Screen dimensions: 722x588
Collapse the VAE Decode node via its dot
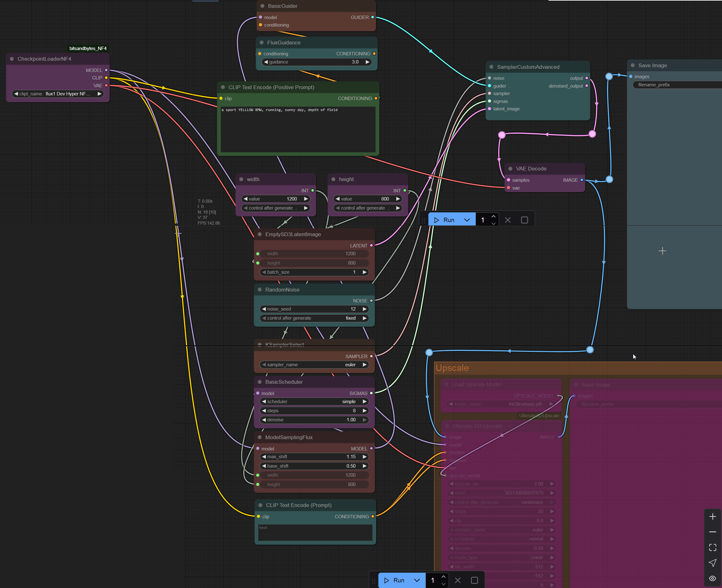click(x=510, y=169)
